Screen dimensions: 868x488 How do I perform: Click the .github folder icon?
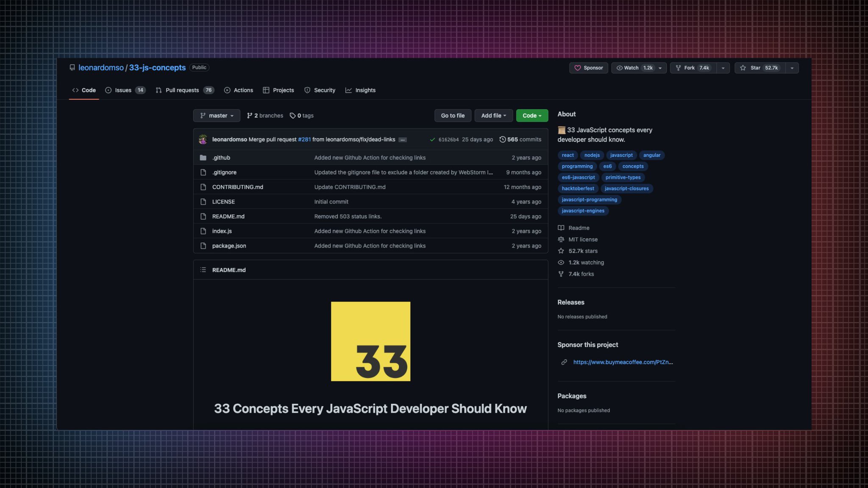[x=203, y=157]
